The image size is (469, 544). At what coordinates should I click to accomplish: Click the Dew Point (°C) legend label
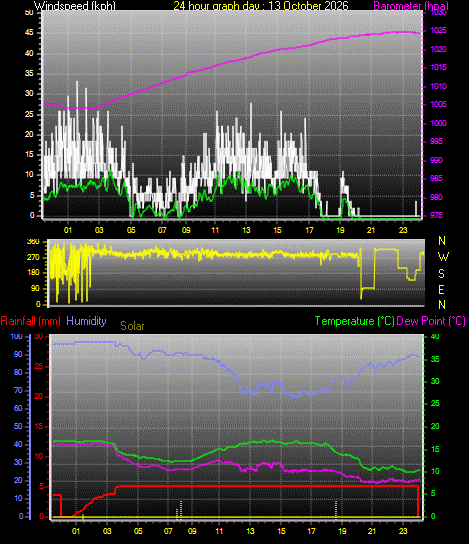[431, 321]
